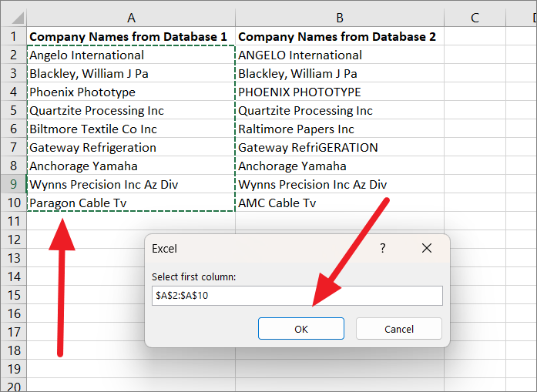
Task: Select row 3 header
Action: coord(14,73)
